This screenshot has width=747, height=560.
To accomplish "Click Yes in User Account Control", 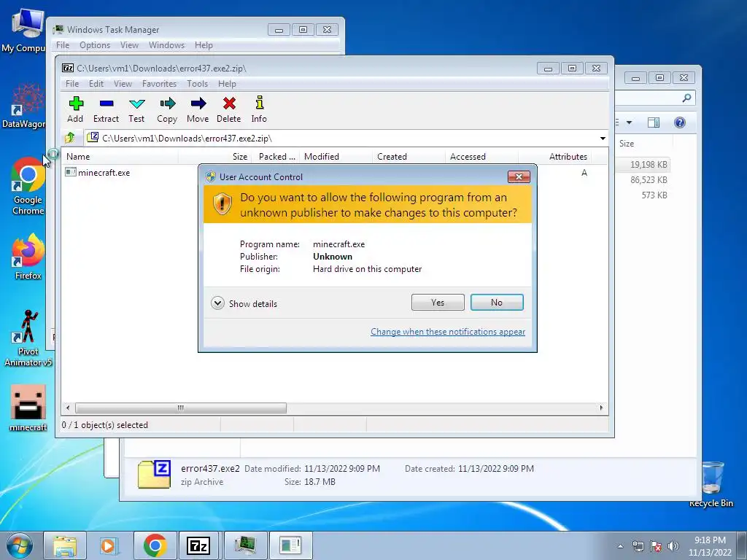I will [x=438, y=303].
